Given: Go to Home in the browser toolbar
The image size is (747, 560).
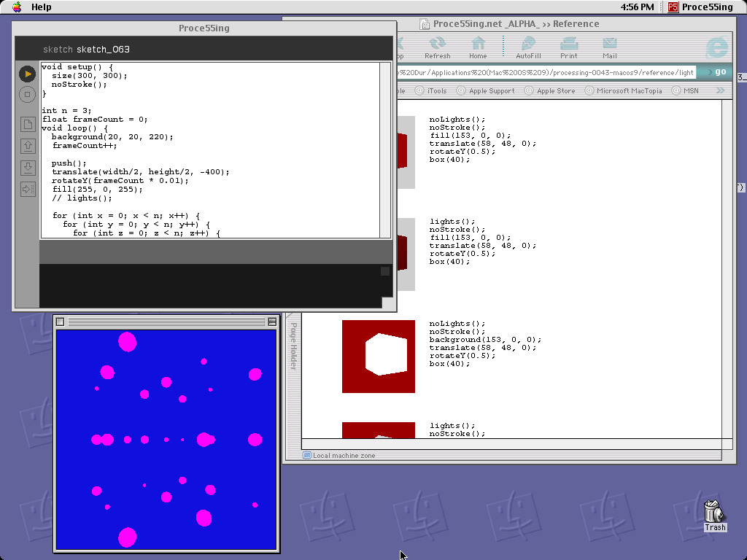Looking at the screenshot, I should pos(478,47).
